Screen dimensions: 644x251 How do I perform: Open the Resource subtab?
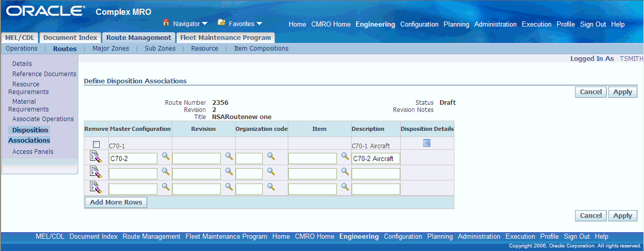(204, 49)
